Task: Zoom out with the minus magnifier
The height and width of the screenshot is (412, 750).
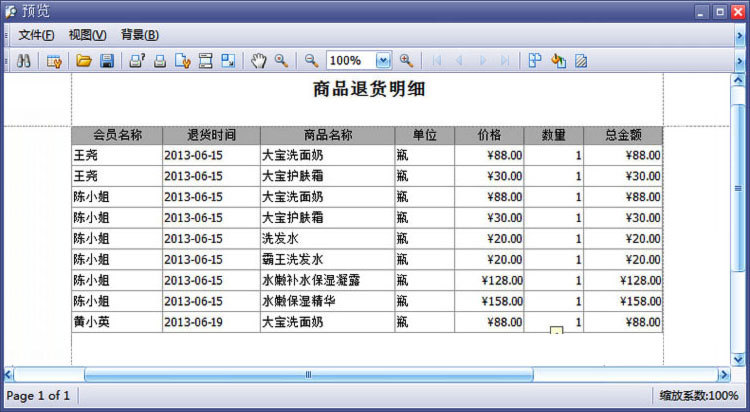Action: [x=311, y=61]
